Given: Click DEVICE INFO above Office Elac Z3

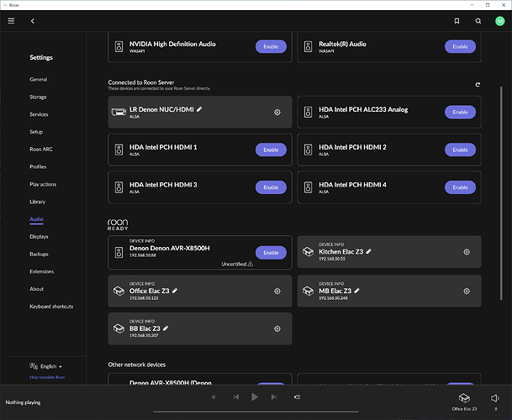Looking at the screenshot, I should (142, 284).
